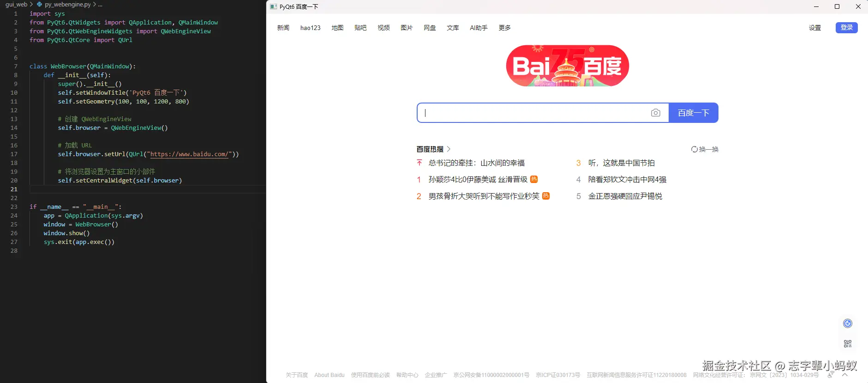Screen dimensions: 868x383
Task: Click line number 21 in the editor gutter
Action: (x=14, y=189)
